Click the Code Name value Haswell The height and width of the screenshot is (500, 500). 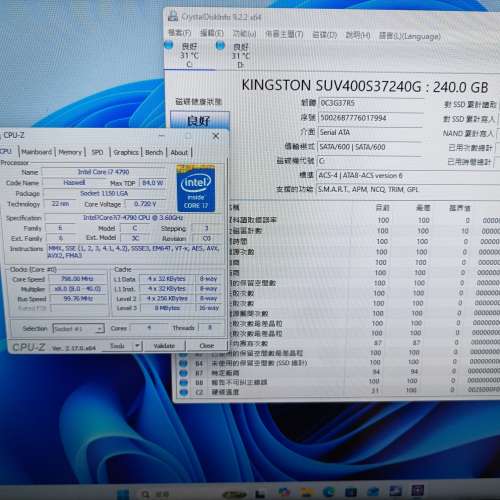[74, 183]
